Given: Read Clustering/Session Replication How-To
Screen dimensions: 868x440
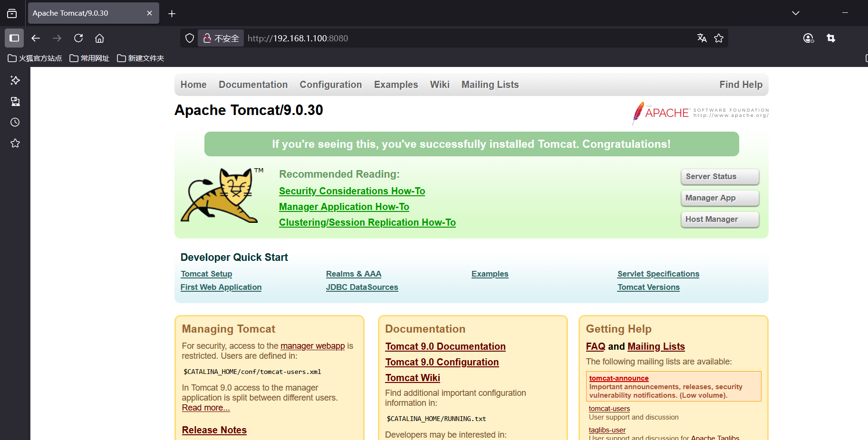Looking at the screenshot, I should click(x=367, y=222).
